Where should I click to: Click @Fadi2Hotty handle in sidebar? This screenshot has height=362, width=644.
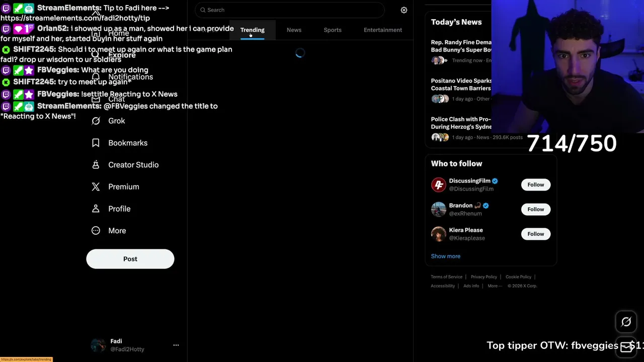click(x=127, y=349)
